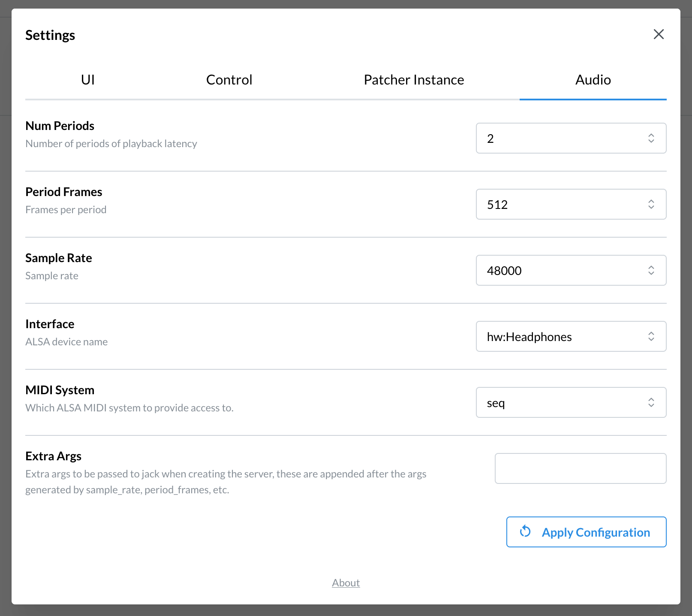Click 'Which ALSA MIDI system' description
Image resolution: width=692 pixels, height=616 pixels.
click(129, 408)
